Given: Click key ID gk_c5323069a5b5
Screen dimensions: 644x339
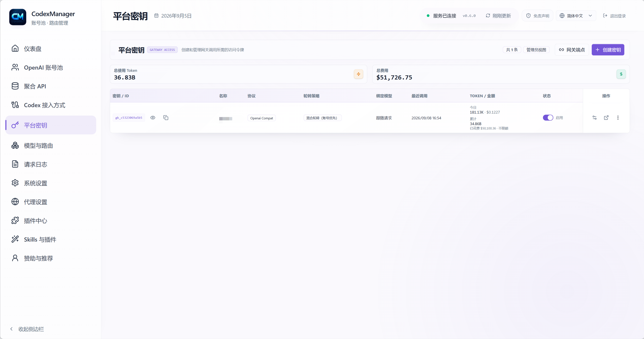Looking at the screenshot, I should coord(129,118).
